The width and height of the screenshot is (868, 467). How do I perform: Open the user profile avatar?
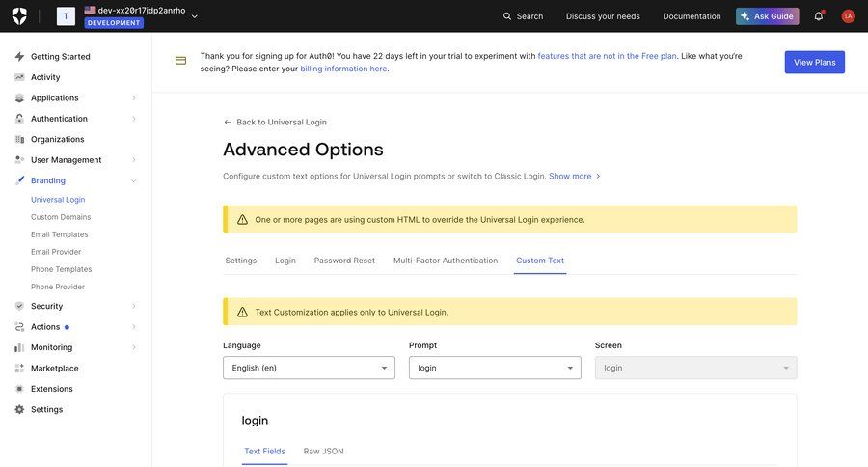click(848, 16)
